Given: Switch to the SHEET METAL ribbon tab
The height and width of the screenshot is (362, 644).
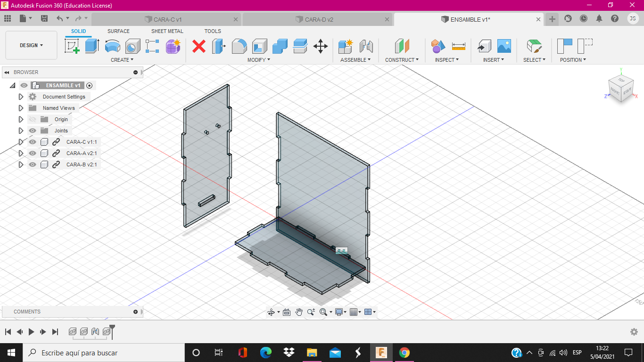Looking at the screenshot, I should coord(167,31).
